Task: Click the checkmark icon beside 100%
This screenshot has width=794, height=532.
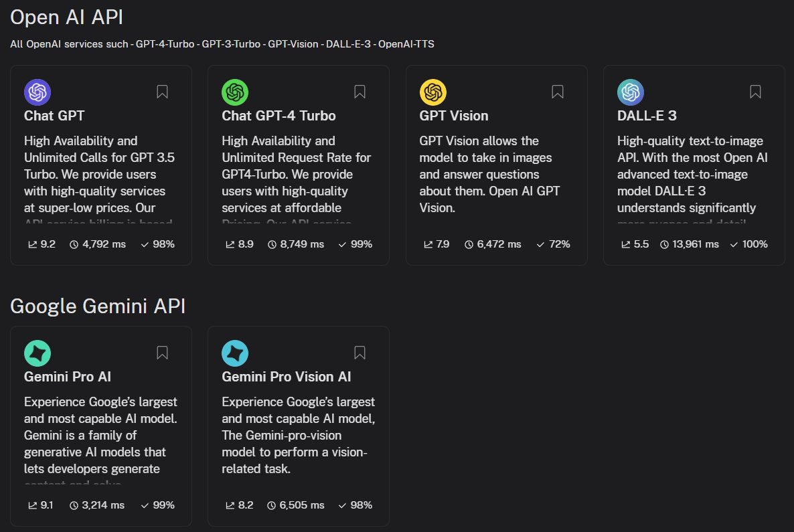Action: 734,244
